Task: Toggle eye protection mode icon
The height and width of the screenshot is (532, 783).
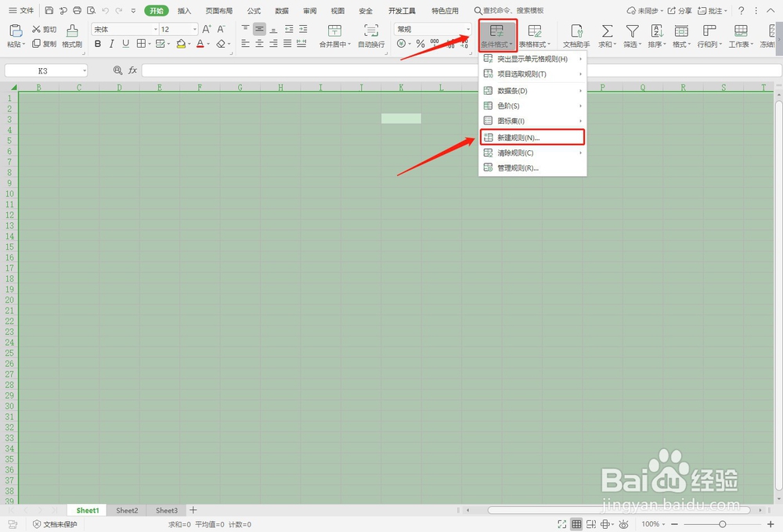Action: 623,524
